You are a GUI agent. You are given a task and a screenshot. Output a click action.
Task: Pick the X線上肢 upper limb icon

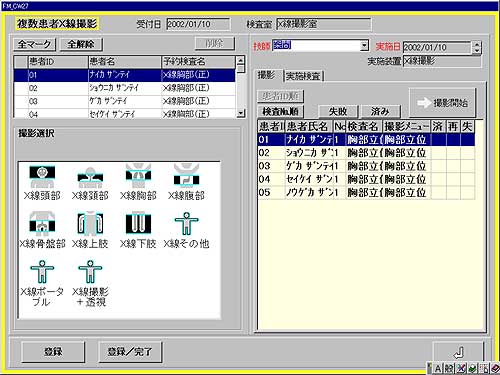[x=90, y=230]
